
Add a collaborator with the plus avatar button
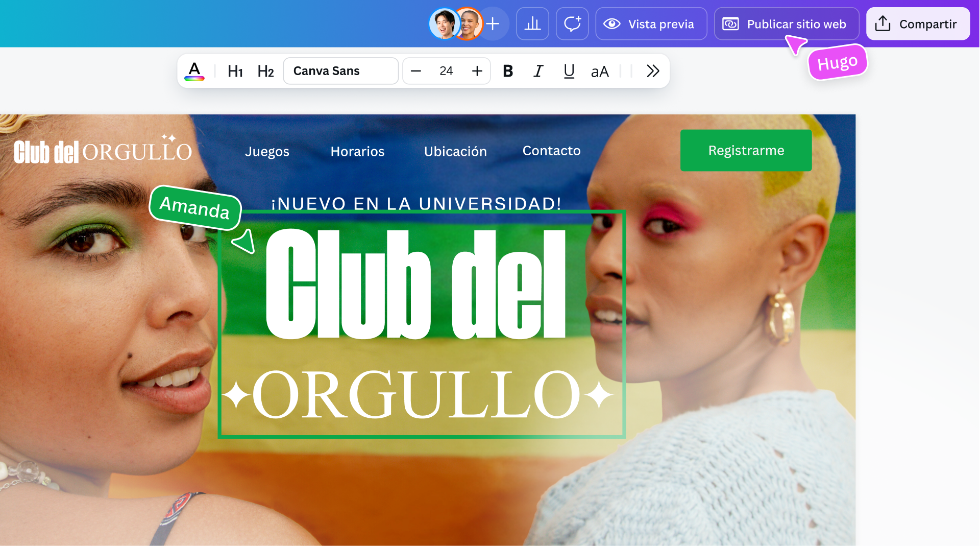(x=492, y=23)
